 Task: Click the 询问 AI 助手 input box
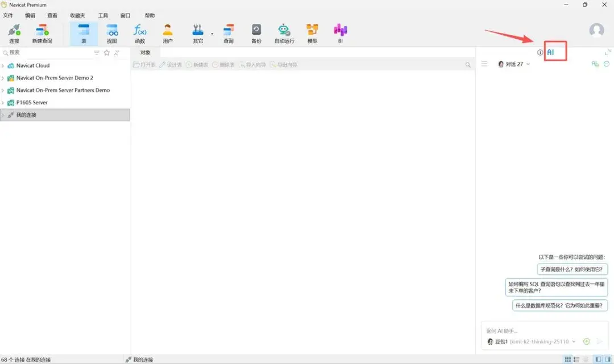tap(544, 330)
